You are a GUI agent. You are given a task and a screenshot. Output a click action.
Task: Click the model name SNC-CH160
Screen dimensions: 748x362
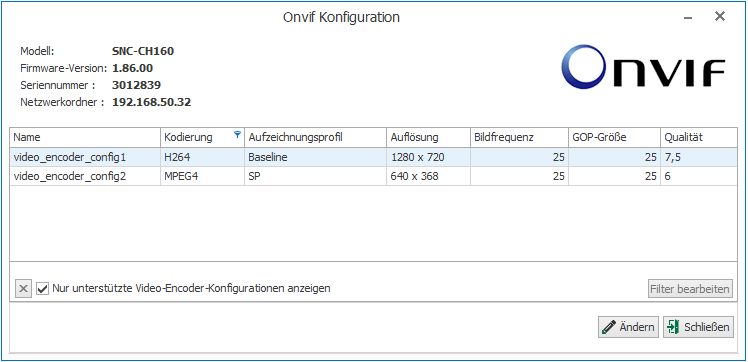point(143,51)
